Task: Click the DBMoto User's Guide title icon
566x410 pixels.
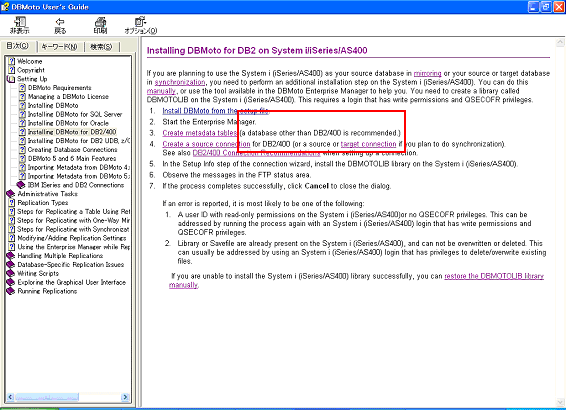Action: 5,7
